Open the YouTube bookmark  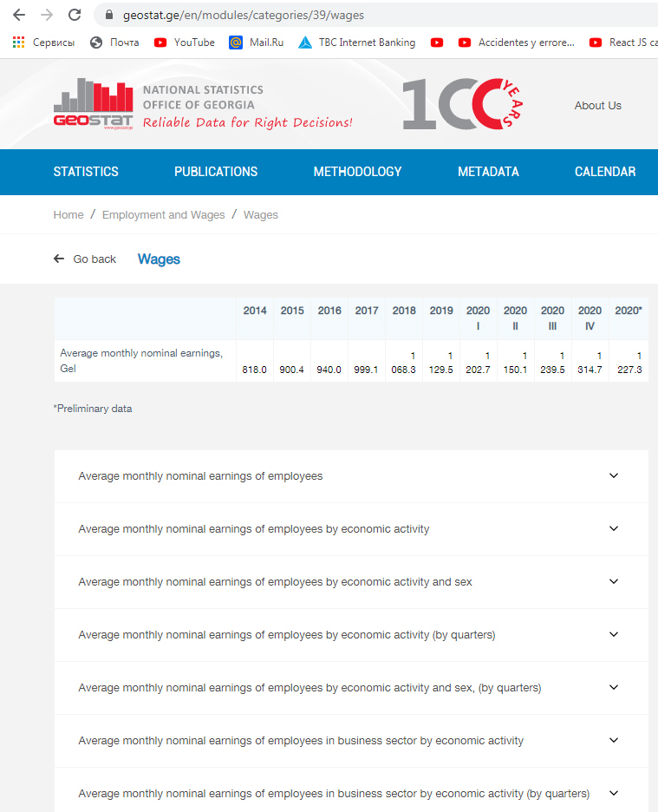click(185, 43)
